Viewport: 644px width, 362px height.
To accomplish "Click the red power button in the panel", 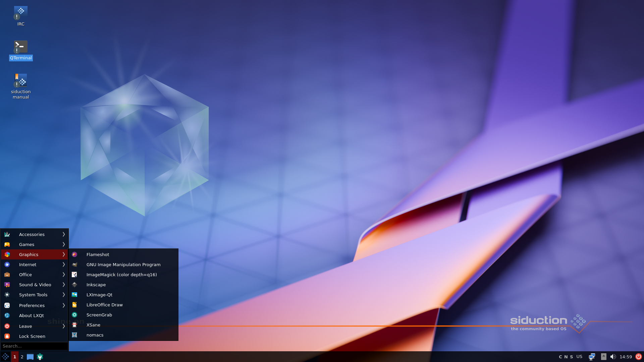I will point(639,357).
